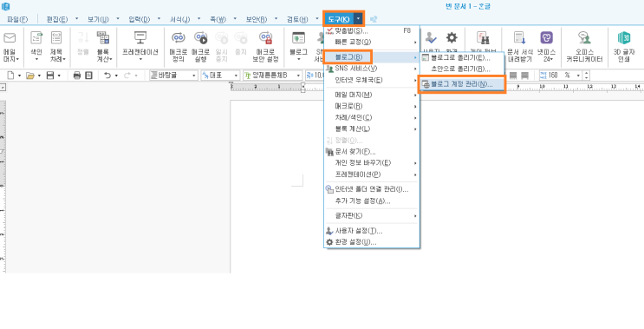Click the 프레젠테이션 screen icon in ribbon
The image size is (644, 329).
pos(140,38)
